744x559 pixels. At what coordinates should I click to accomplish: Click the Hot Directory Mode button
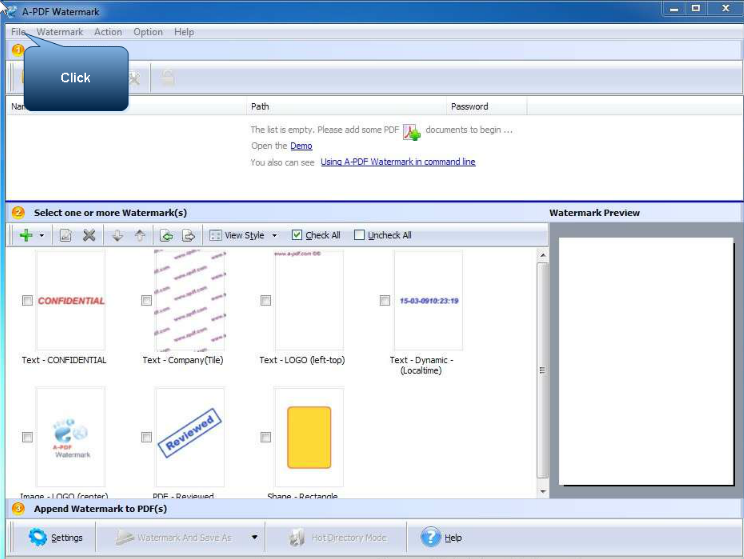(x=338, y=537)
